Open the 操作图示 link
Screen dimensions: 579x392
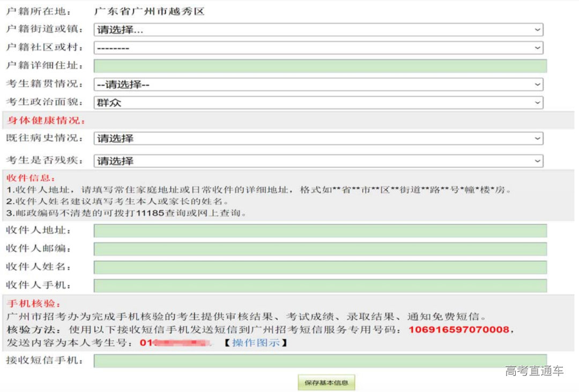(256, 343)
